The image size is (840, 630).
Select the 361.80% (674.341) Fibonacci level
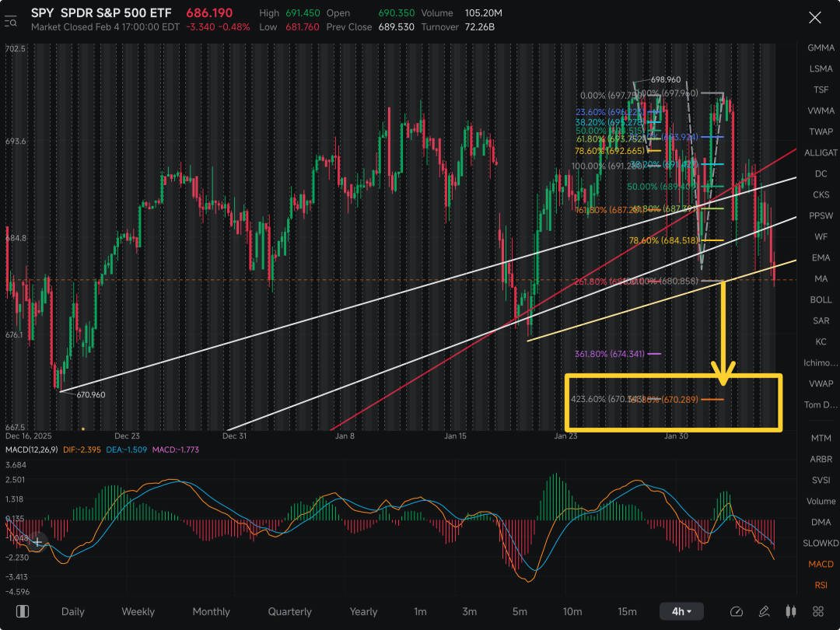click(x=610, y=354)
